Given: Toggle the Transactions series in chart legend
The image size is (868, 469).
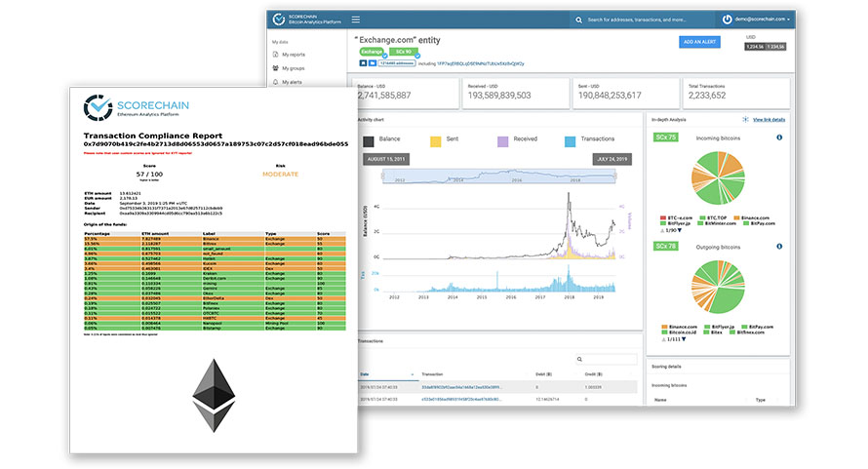Looking at the screenshot, I should [572, 141].
